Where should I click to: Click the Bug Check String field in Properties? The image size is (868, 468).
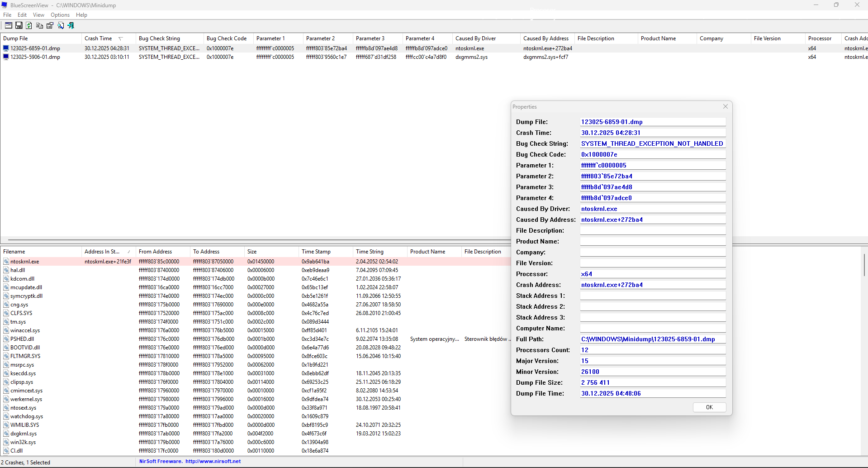(x=652, y=143)
